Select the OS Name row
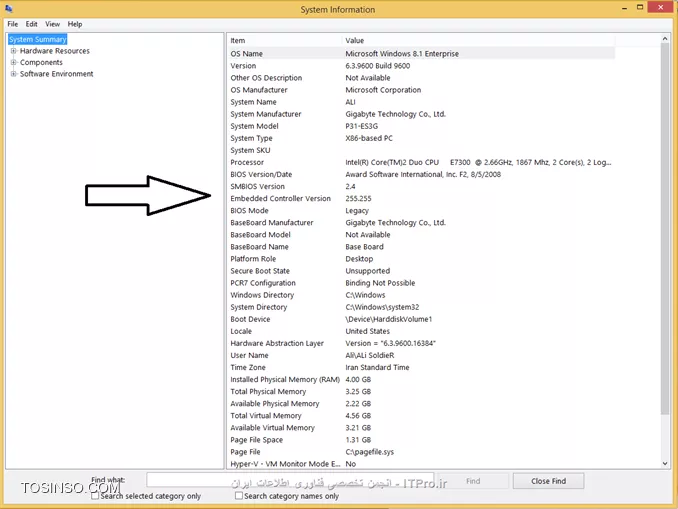 (421, 54)
